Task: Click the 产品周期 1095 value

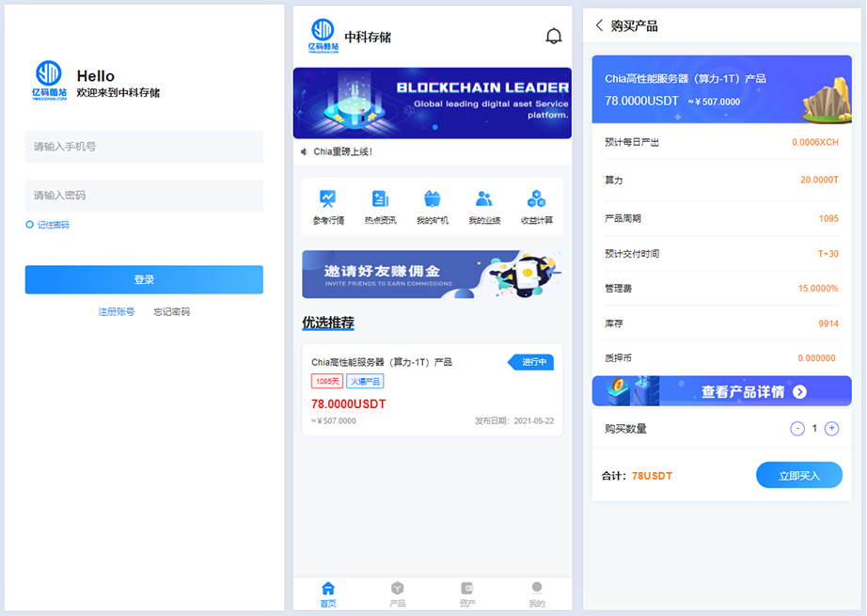Action: pos(828,218)
